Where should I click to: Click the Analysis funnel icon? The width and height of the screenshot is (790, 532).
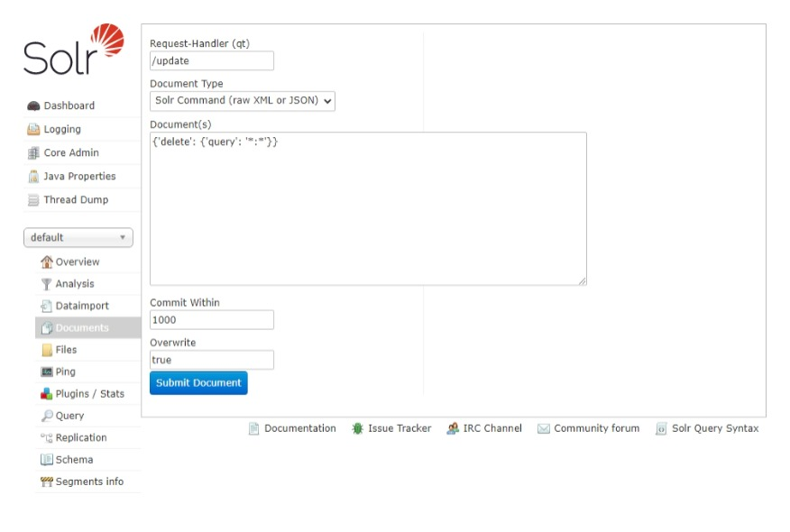click(x=46, y=284)
